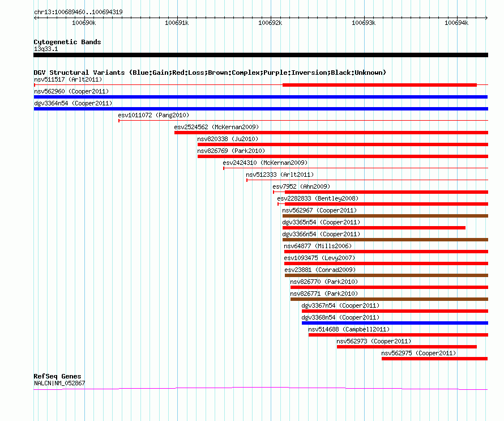Select esv7952 (Ahn2009) variant label

[301, 186]
